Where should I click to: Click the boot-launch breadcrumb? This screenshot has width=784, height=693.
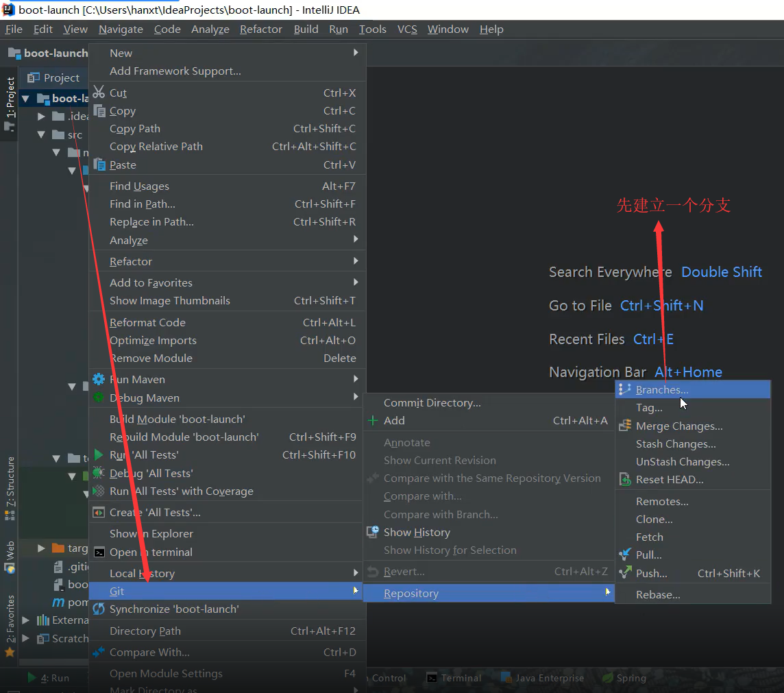[49, 53]
